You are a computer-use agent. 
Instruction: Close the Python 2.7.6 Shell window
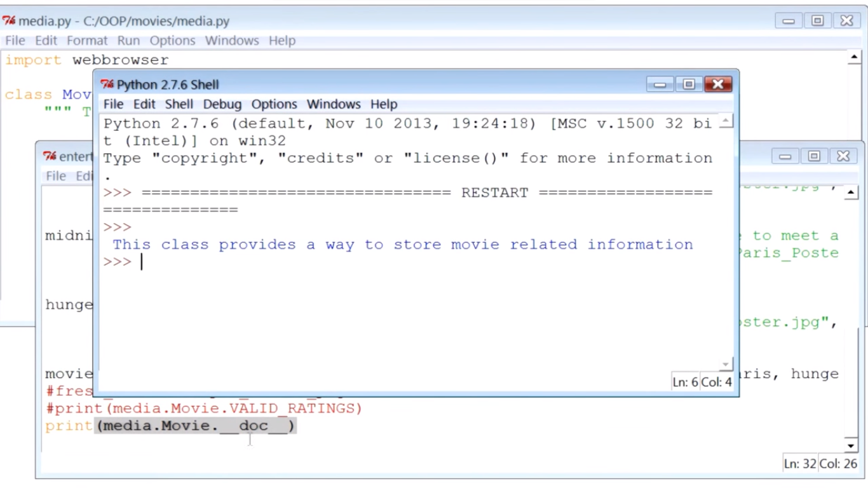[x=718, y=85]
